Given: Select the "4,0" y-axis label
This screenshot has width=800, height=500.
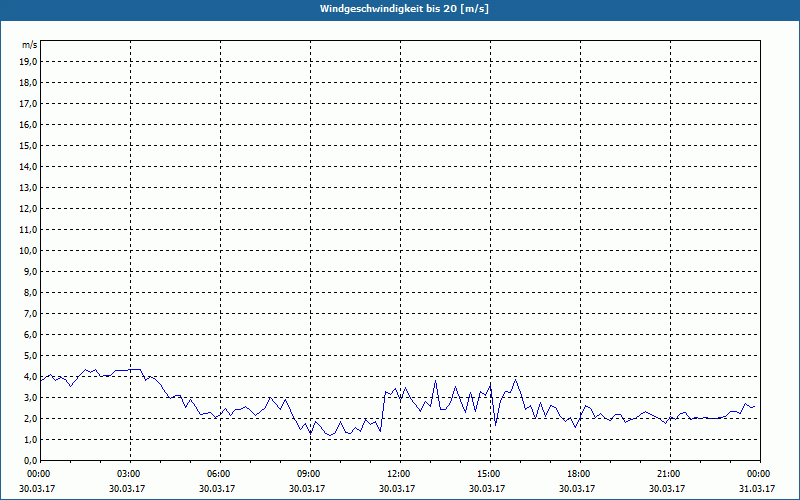Looking at the screenshot, I should 30,377.
